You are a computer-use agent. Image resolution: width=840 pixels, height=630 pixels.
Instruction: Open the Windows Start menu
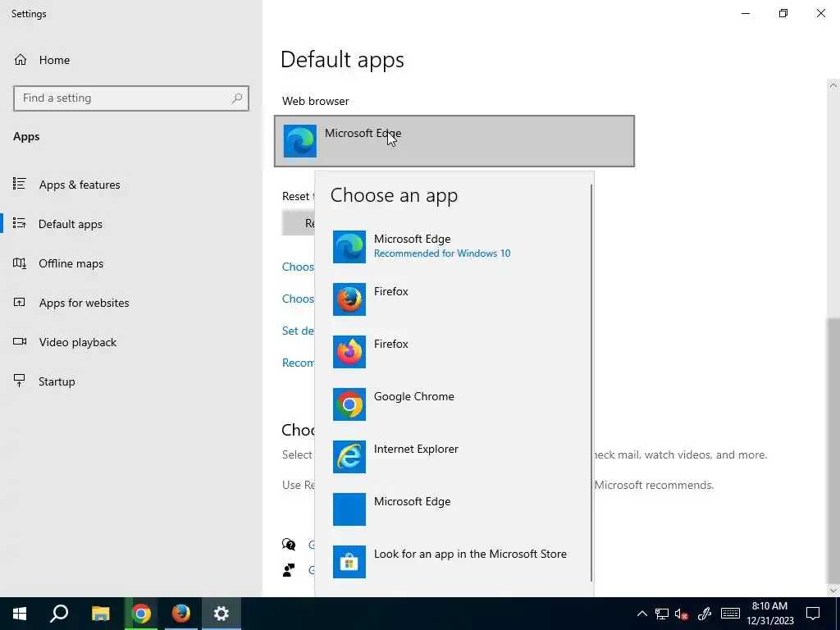pos(20,614)
